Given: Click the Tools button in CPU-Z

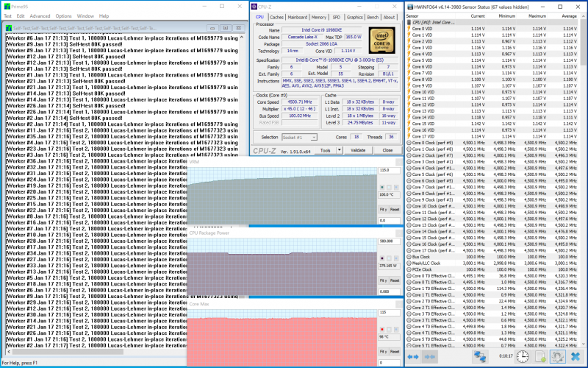Looking at the screenshot, I should point(325,150).
